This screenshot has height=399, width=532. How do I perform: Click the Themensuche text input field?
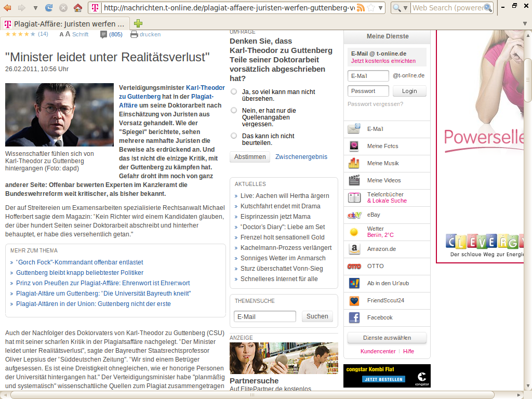pos(264,316)
